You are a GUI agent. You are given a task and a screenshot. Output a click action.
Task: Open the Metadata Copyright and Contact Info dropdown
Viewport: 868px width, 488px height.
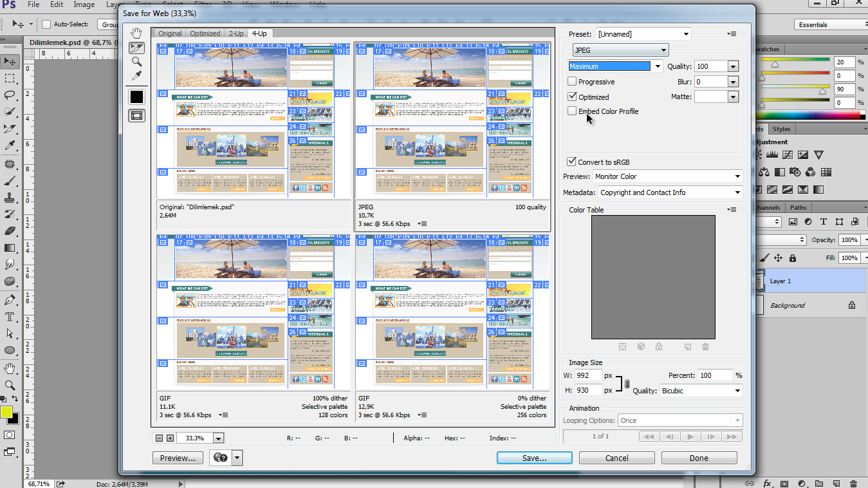[670, 192]
